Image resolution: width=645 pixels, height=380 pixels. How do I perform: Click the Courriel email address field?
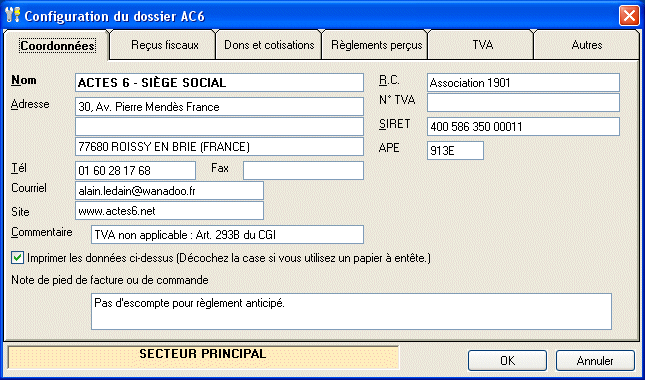tap(169, 190)
